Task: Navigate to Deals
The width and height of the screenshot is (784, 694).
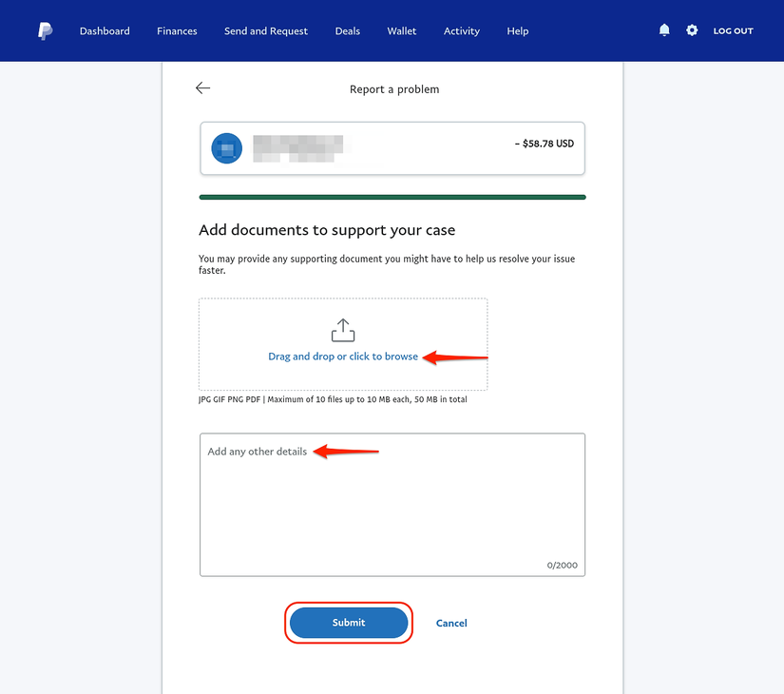Action: click(348, 31)
